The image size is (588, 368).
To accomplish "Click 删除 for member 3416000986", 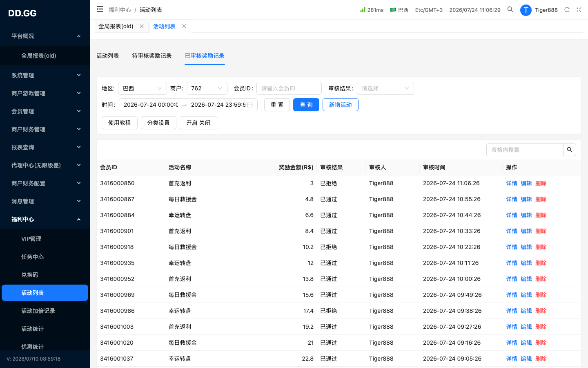I will pyautogui.click(x=541, y=311).
